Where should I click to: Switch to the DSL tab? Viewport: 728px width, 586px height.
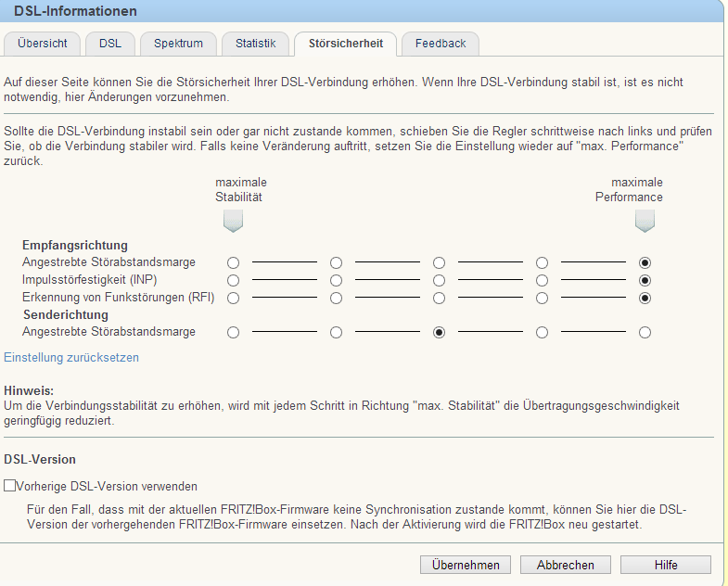point(110,44)
